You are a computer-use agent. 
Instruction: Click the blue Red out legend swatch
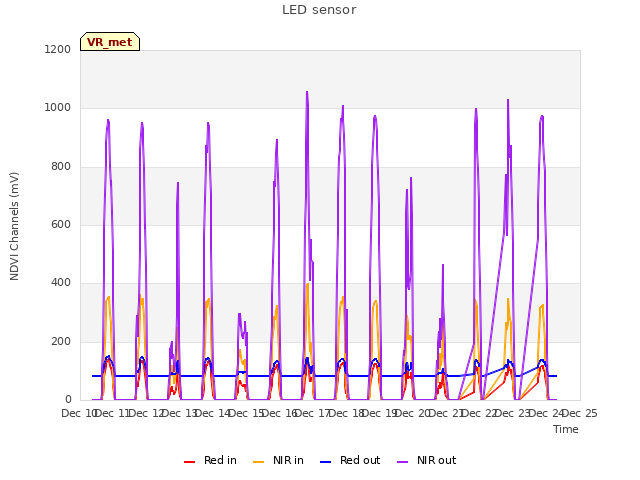pyautogui.click(x=325, y=462)
